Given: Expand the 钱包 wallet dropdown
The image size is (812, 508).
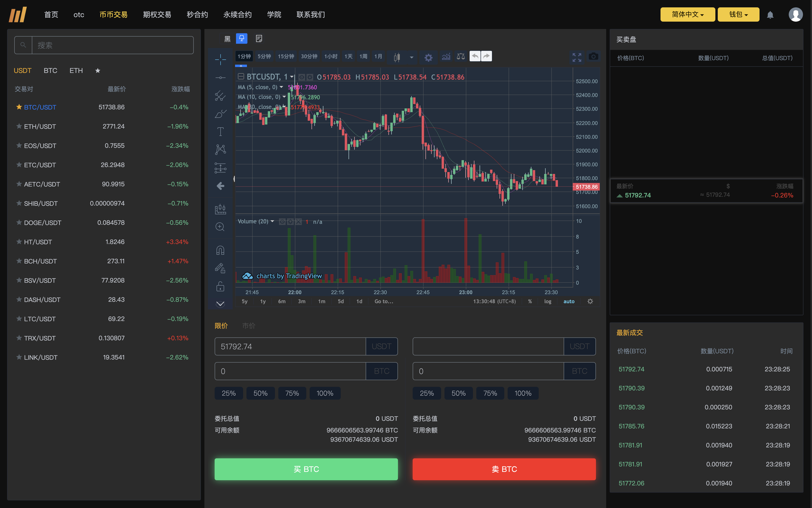Looking at the screenshot, I should tap(738, 14).
